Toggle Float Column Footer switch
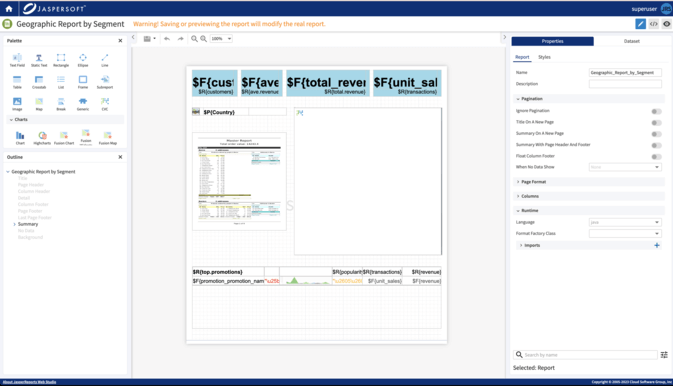 (x=656, y=157)
